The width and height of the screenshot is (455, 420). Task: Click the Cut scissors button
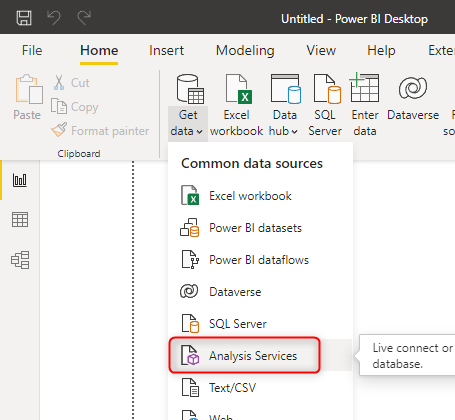click(x=71, y=83)
